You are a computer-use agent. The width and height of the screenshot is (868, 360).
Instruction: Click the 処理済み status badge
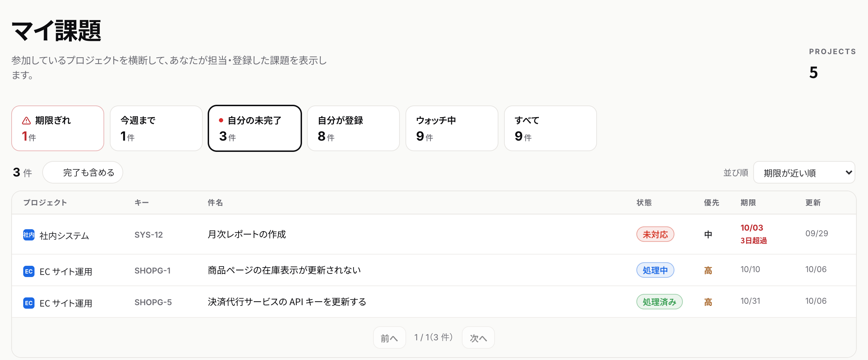pos(659,302)
